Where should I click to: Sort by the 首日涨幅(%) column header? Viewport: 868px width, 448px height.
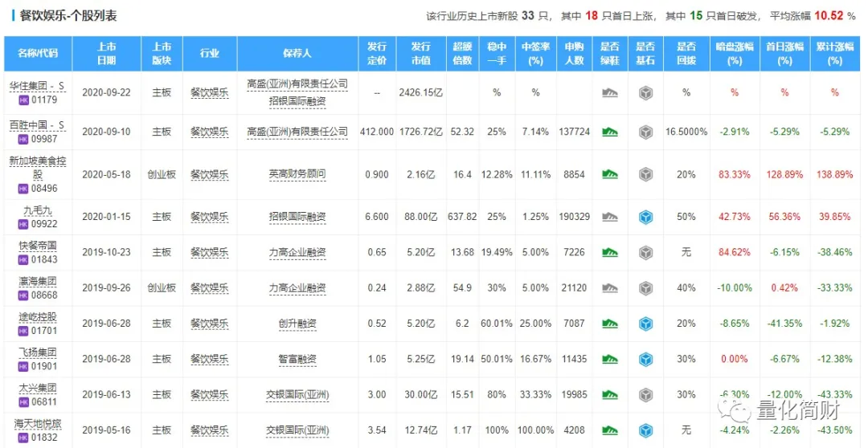pyautogui.click(x=784, y=54)
